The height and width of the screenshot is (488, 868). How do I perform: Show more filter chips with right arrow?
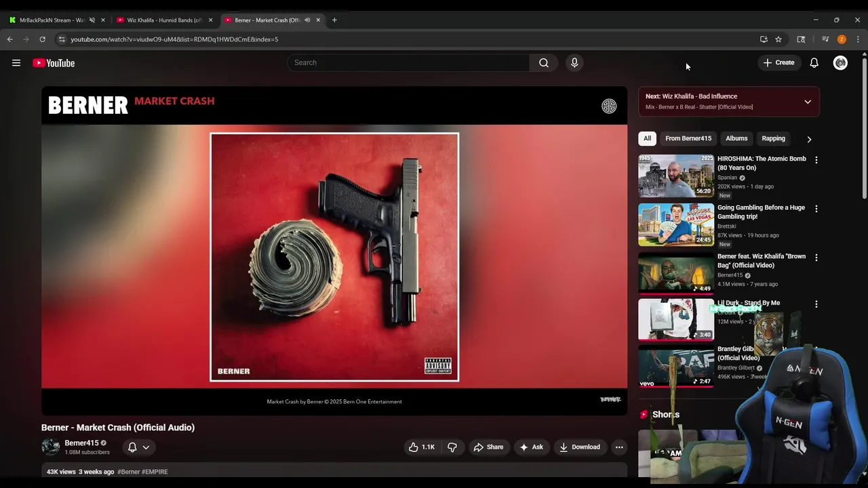(x=809, y=139)
